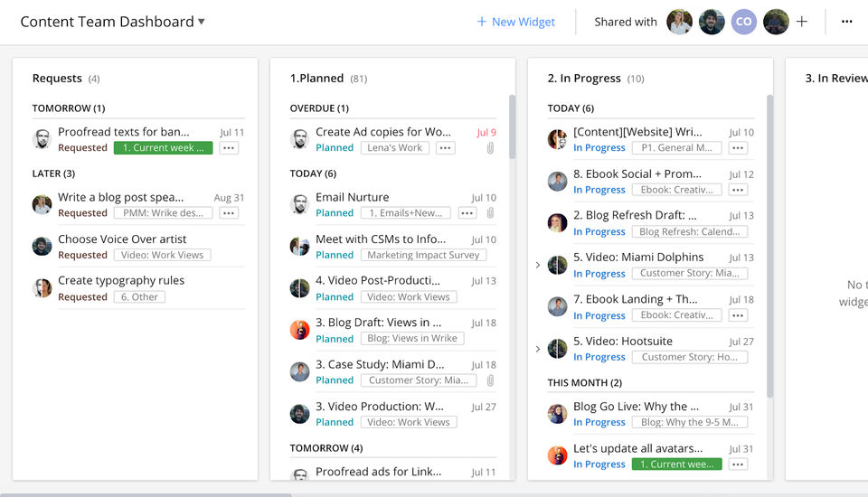Click the LATER (3) group header

53,173
